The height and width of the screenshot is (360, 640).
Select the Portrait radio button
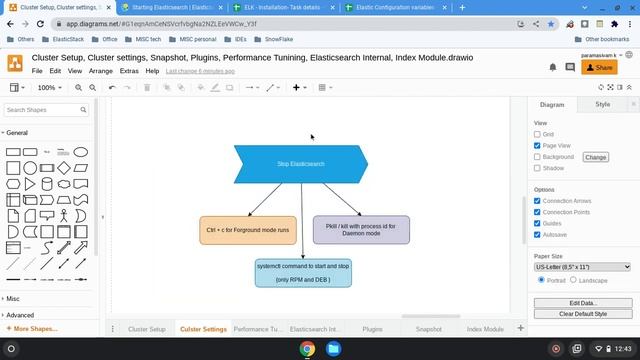tap(541, 280)
